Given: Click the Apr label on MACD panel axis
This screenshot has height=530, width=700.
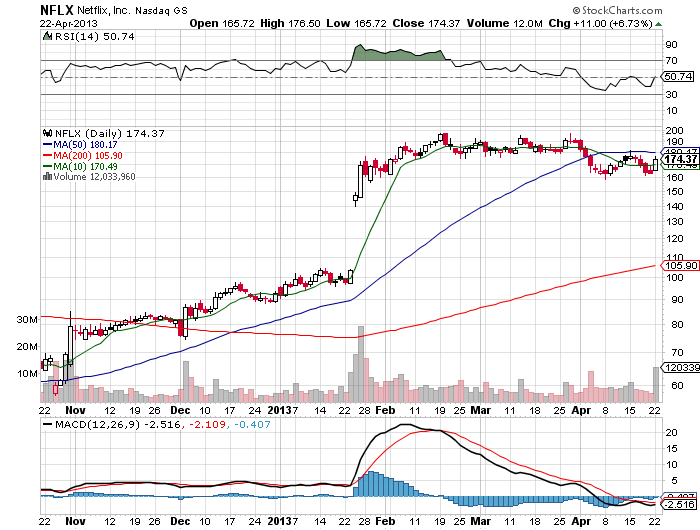Looking at the screenshot, I should (x=581, y=522).
